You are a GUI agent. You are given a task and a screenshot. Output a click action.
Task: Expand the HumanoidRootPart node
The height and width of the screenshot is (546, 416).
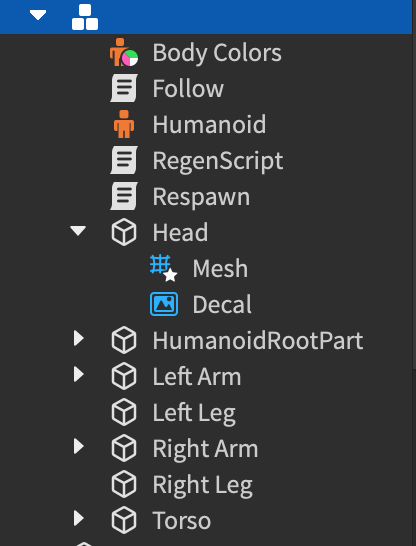79,338
